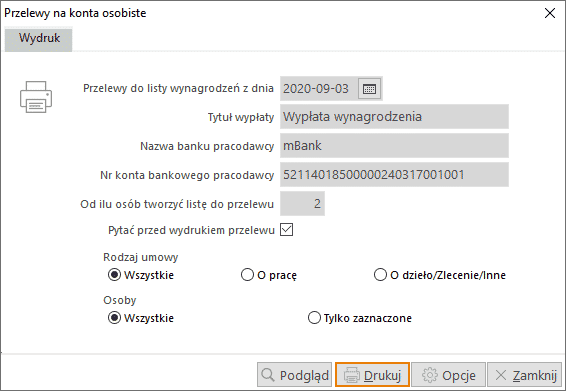This screenshot has height=391, width=566.
Task: Click the large printer icon on the left
Action: click(36, 97)
